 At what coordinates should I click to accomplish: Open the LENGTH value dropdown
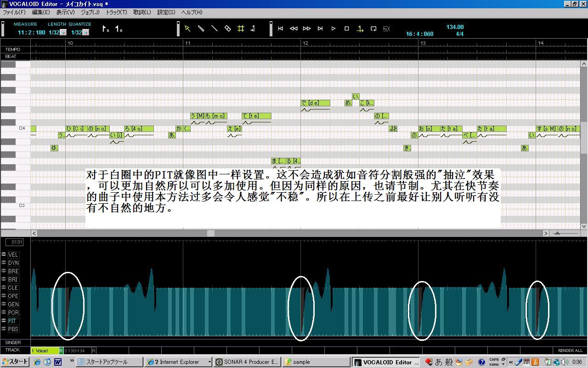(x=63, y=33)
